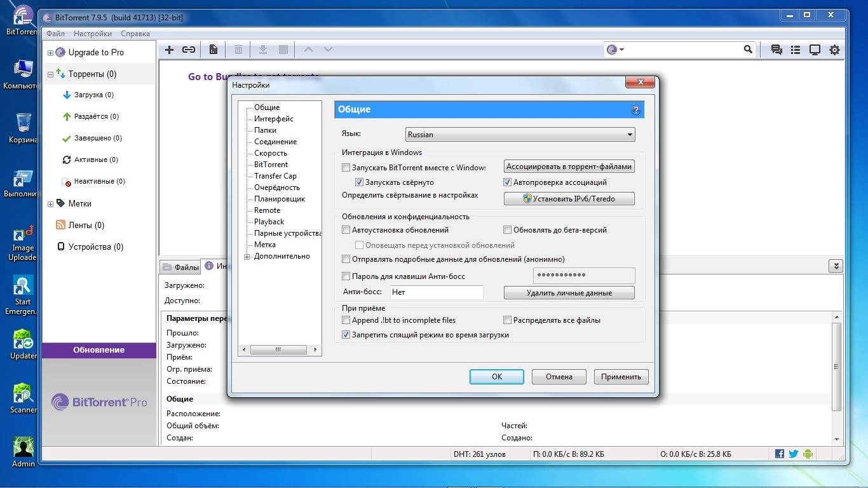This screenshot has height=488, width=868.
Task: Open Start Emergency desktop icon
Action: coord(23,295)
